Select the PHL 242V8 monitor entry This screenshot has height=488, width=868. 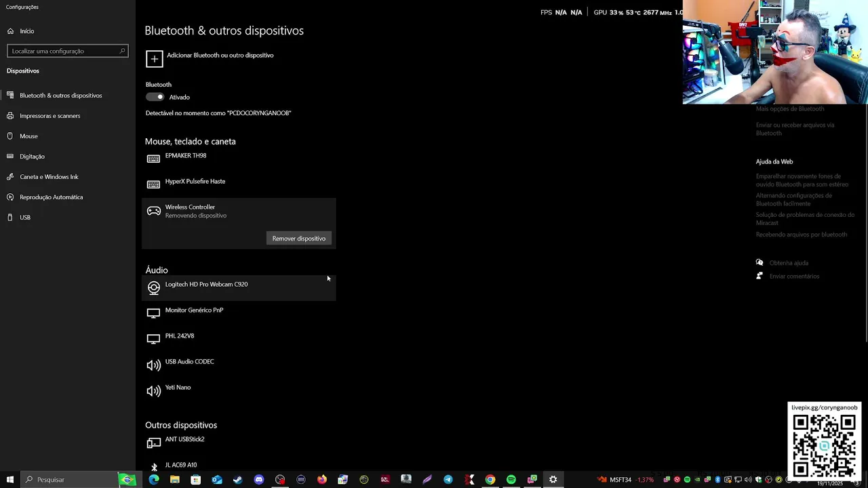(239, 340)
